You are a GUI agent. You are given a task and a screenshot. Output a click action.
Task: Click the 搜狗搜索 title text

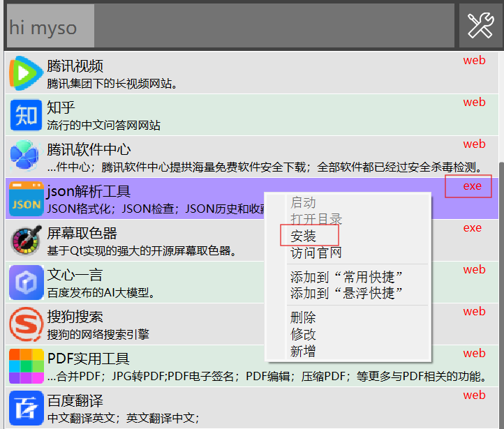pyautogui.click(x=75, y=317)
